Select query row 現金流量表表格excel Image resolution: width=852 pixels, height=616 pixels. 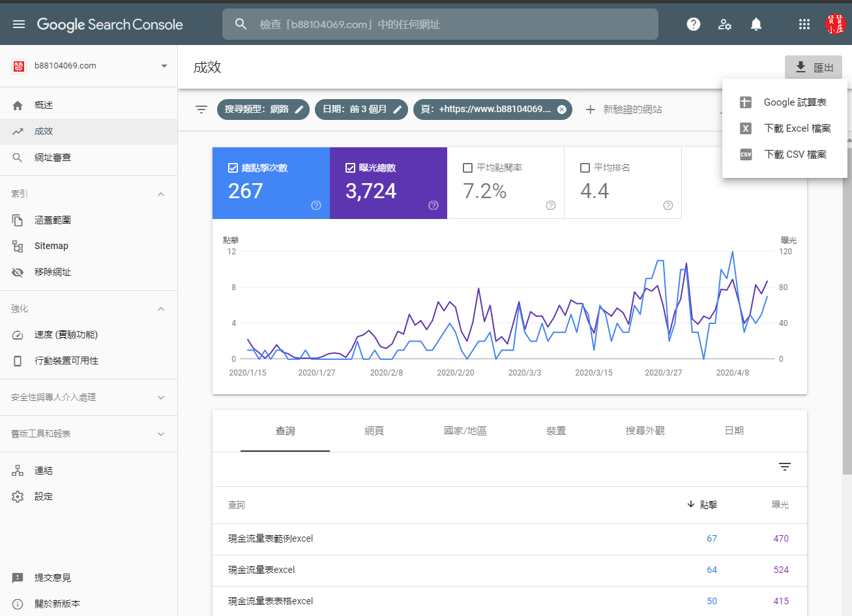(x=510, y=601)
